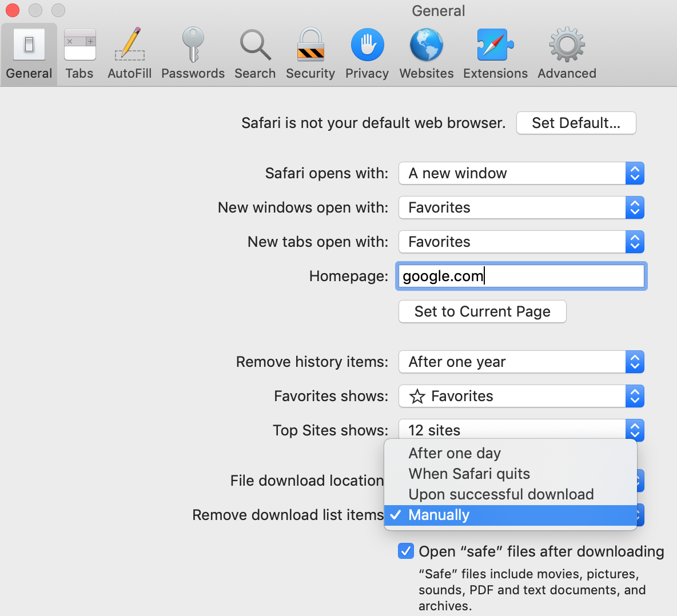Click Set to Current Page button

pyautogui.click(x=482, y=311)
